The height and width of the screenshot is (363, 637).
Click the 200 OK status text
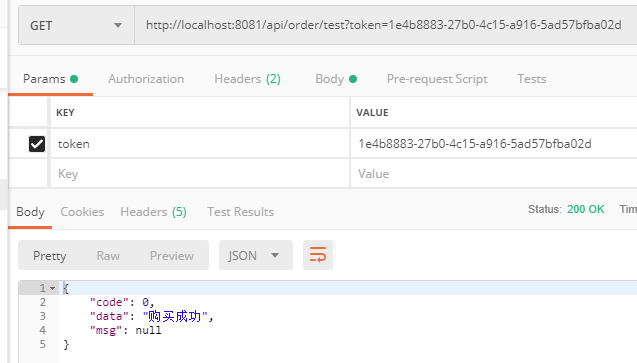[x=585, y=209]
